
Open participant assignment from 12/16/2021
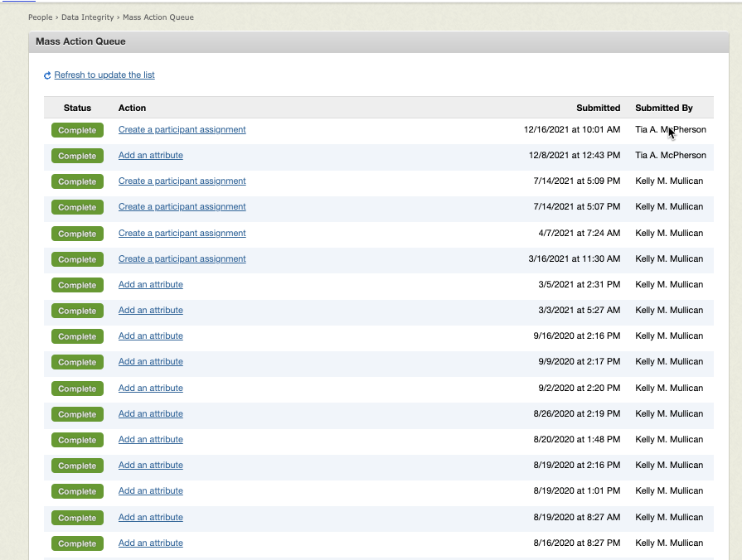(182, 129)
